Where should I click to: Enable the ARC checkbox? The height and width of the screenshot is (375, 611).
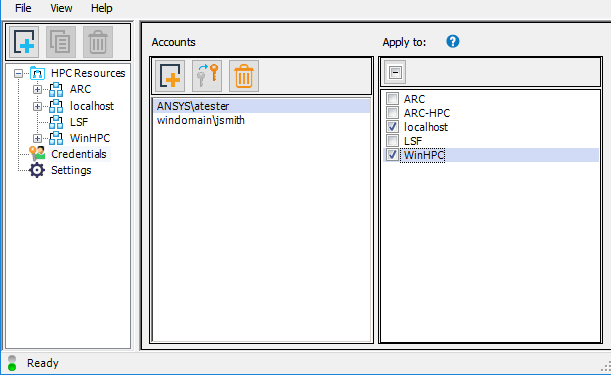(x=392, y=99)
